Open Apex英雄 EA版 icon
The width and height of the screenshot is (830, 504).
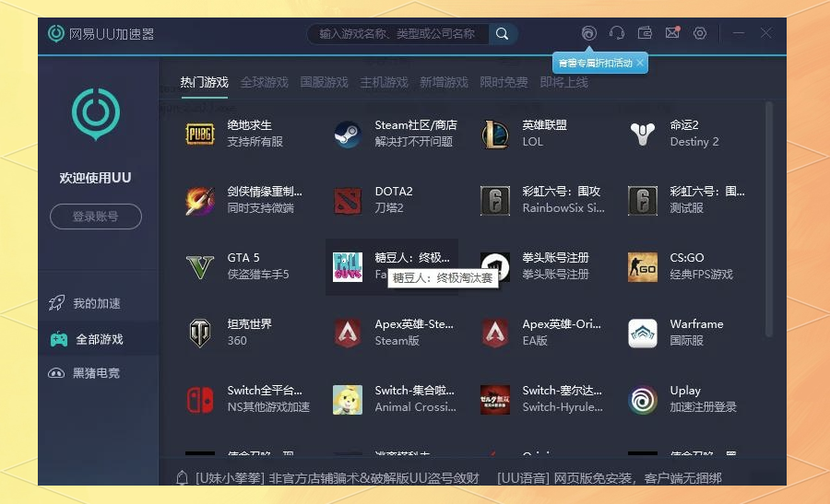[x=495, y=334]
